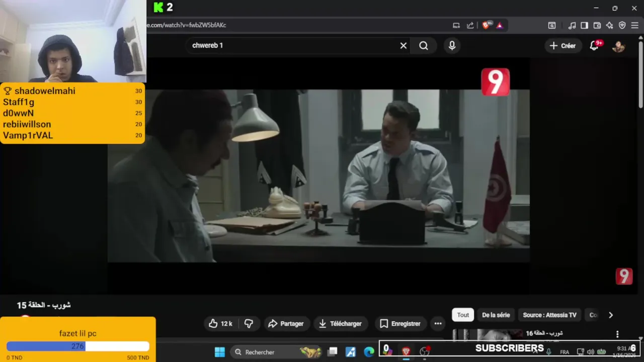The height and width of the screenshot is (362, 644).
Task: Click Vamp1rVAL in the leaderboard overlay
Action: pos(28,135)
